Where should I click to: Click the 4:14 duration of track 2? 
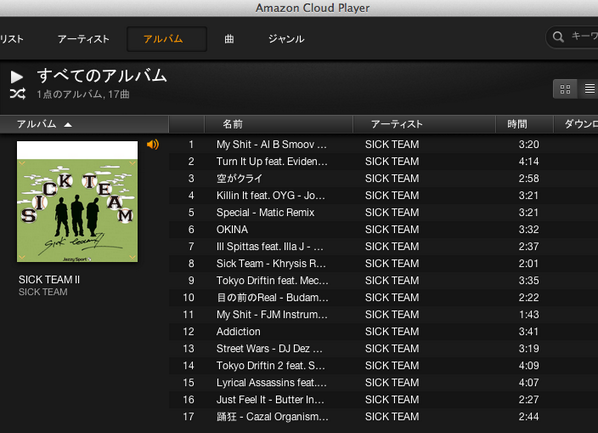529,161
